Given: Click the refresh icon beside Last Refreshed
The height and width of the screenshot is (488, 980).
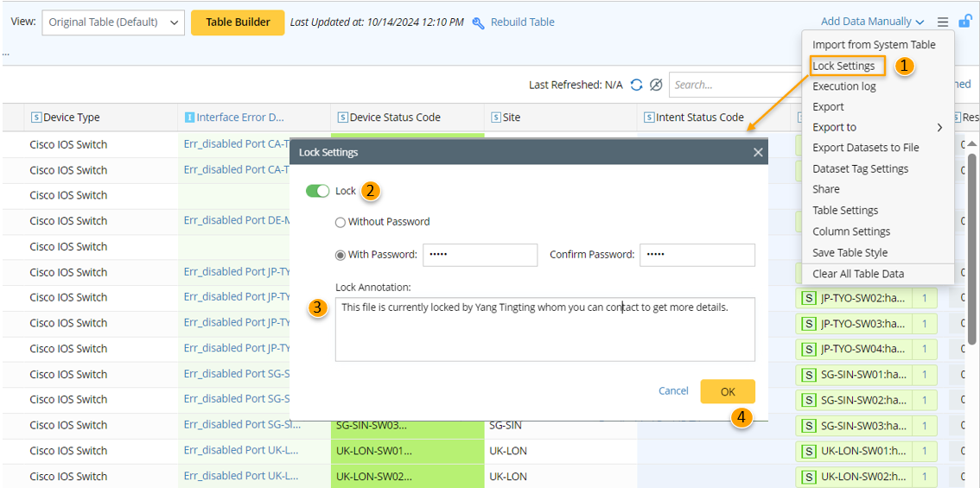Looking at the screenshot, I should click(x=637, y=85).
